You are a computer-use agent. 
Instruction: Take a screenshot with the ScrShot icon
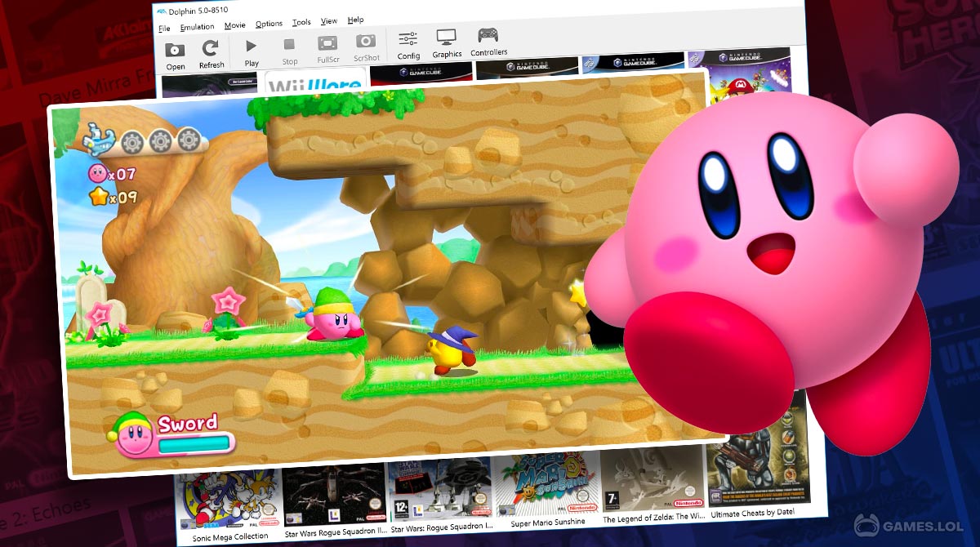pyautogui.click(x=366, y=41)
